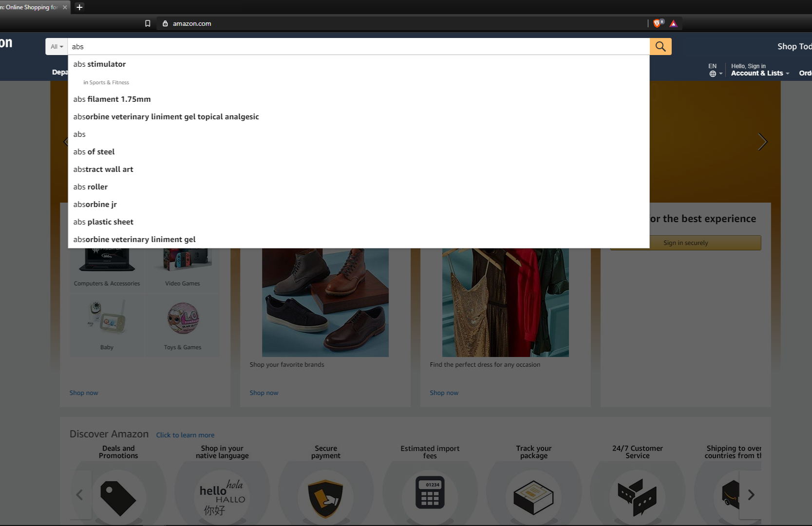Select suggestion abs roller

(359, 187)
